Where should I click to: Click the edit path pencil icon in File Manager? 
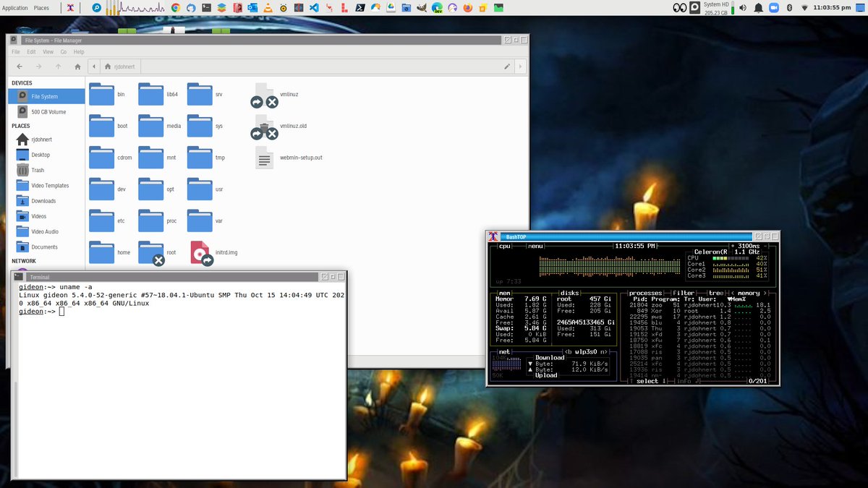click(508, 66)
